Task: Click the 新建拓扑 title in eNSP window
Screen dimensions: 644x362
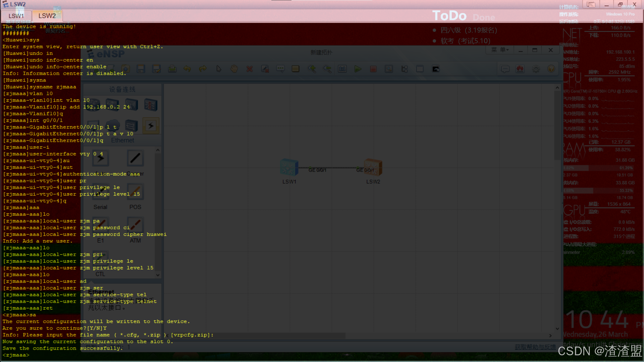Action: click(321, 52)
